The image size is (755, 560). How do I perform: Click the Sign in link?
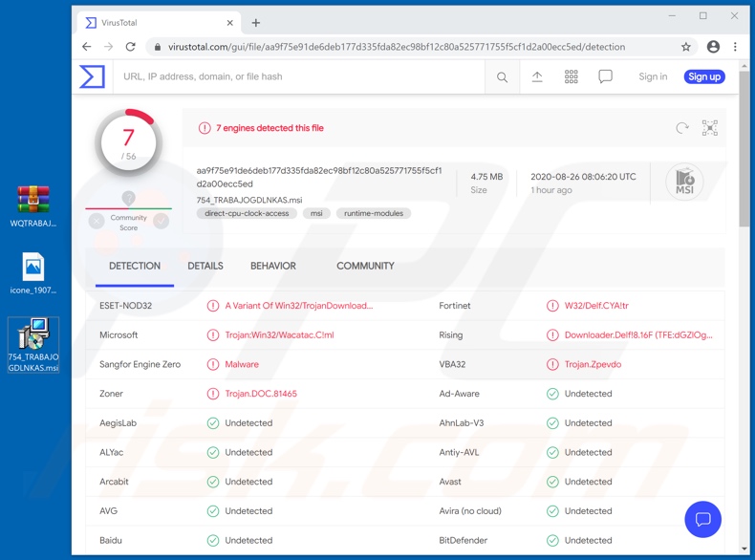pos(653,76)
